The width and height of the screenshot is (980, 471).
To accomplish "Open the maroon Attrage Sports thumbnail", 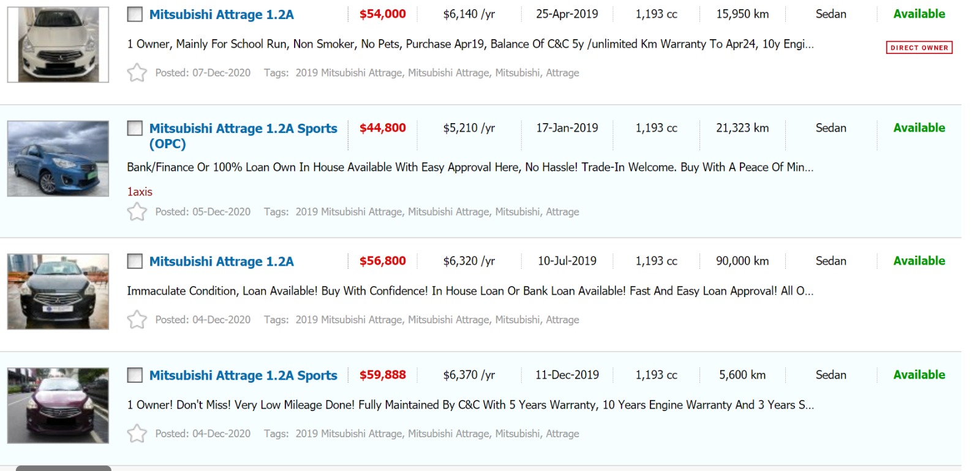I will (x=58, y=405).
